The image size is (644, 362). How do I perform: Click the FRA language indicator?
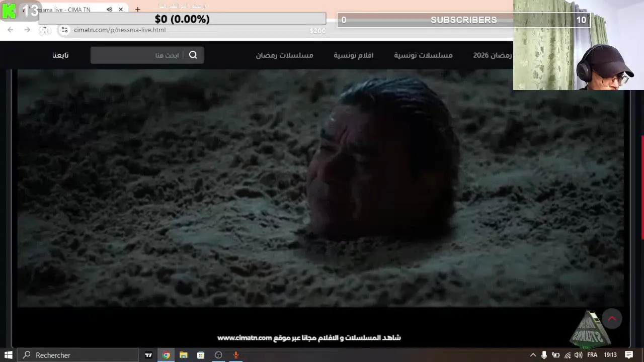tap(592, 355)
